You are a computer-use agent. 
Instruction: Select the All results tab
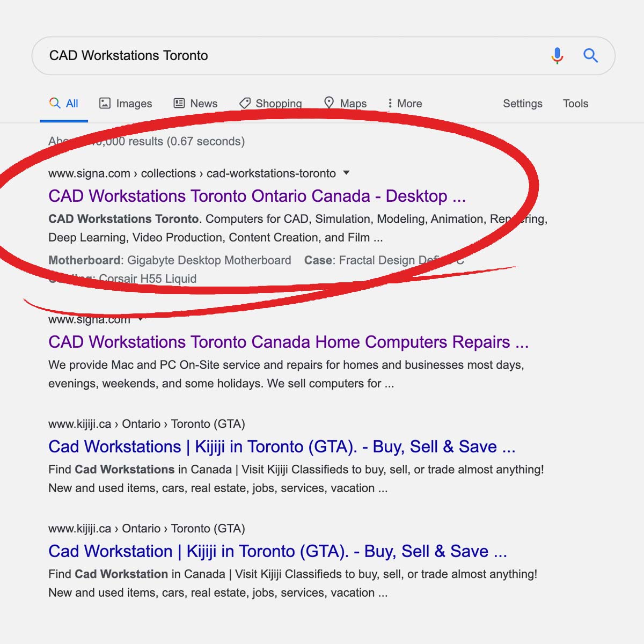tap(64, 104)
